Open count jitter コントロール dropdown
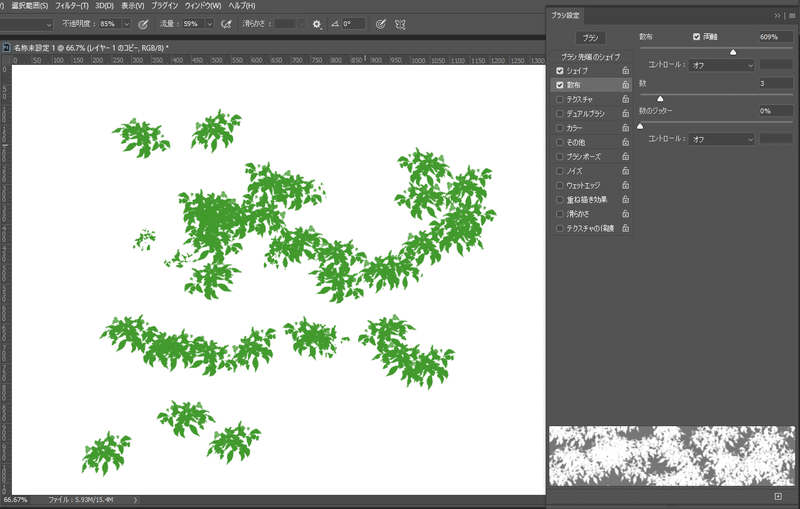The image size is (800, 509). [721, 139]
